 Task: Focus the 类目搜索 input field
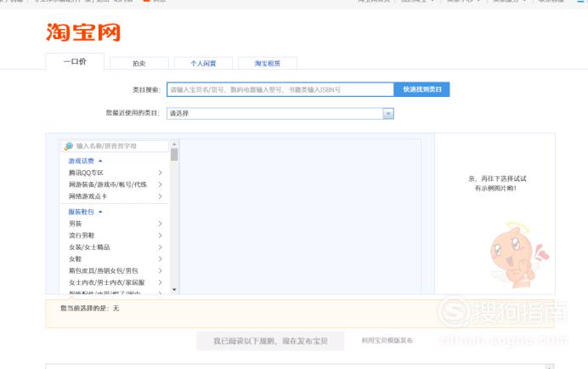[280, 89]
